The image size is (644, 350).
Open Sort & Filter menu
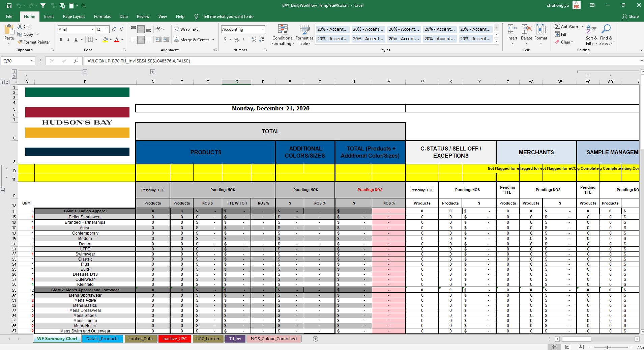(591, 34)
